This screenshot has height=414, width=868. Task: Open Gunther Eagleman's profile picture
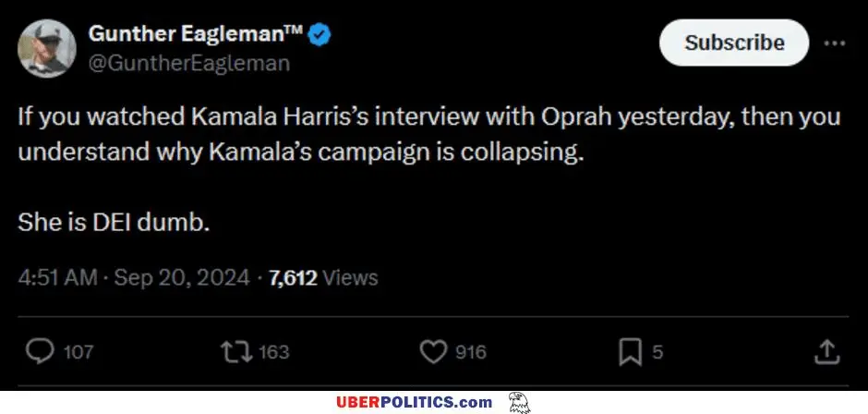tap(46, 48)
